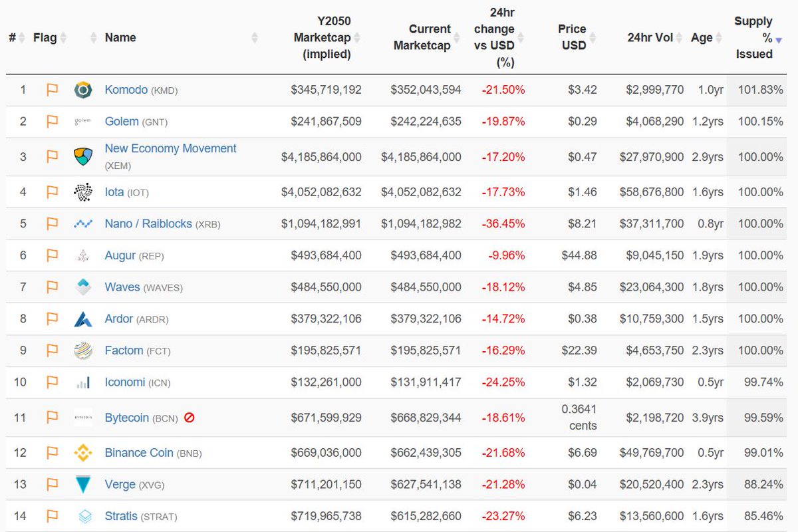The image size is (798, 532).
Task: Toggle the Augur row flag
Action: click(52, 255)
